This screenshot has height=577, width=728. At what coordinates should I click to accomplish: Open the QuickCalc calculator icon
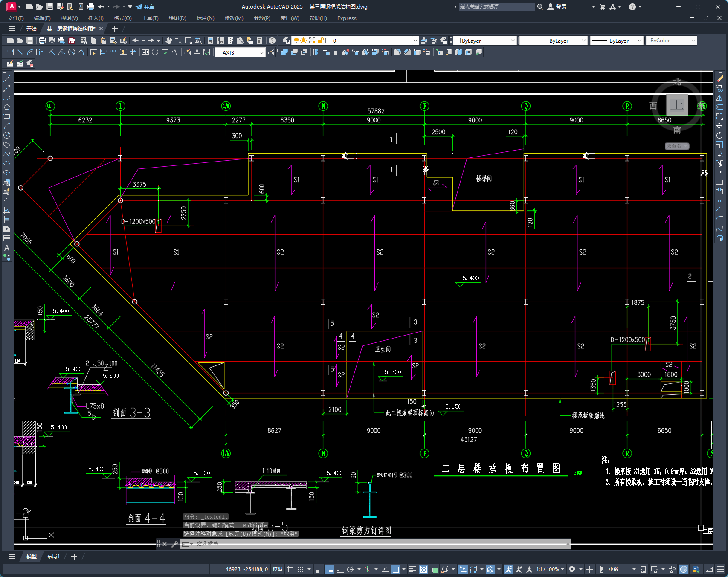(x=260, y=41)
